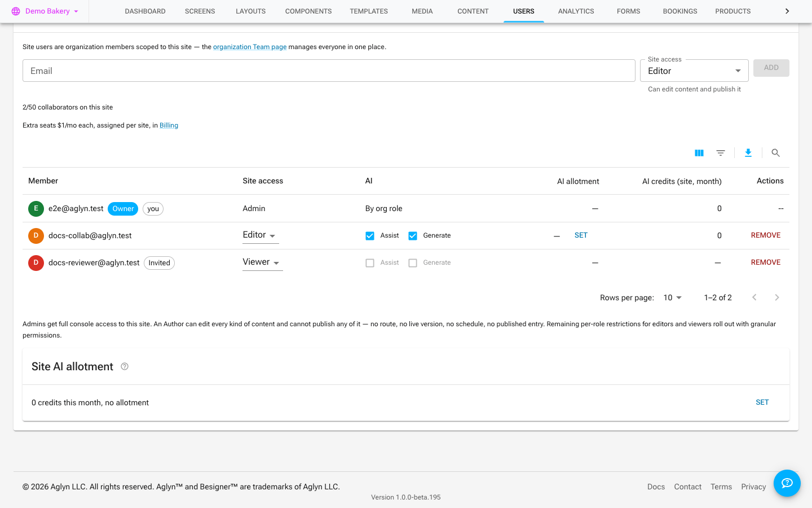Click avatar for docs-reviewer@aglyn.test
812x508 pixels.
pyautogui.click(x=36, y=262)
